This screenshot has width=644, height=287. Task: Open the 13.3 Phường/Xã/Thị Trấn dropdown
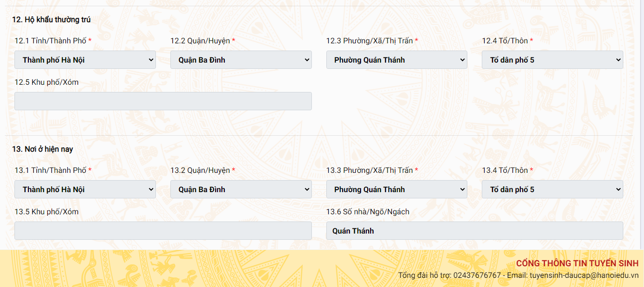397,189
